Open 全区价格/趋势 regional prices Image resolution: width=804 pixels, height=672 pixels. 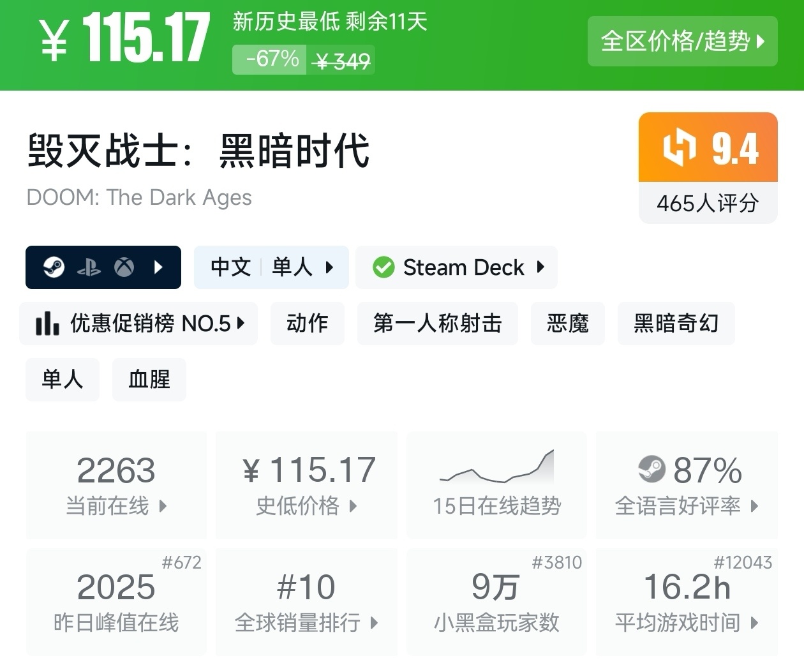pos(682,41)
